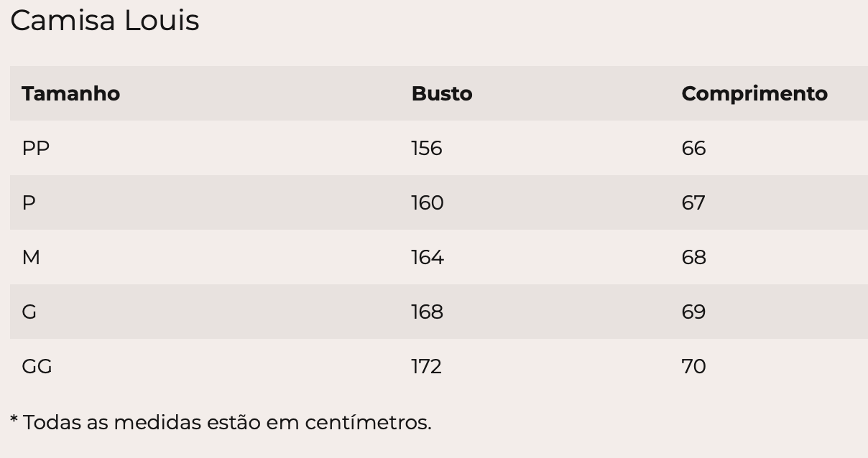
Task: Click the P size cell
Action: point(29,202)
